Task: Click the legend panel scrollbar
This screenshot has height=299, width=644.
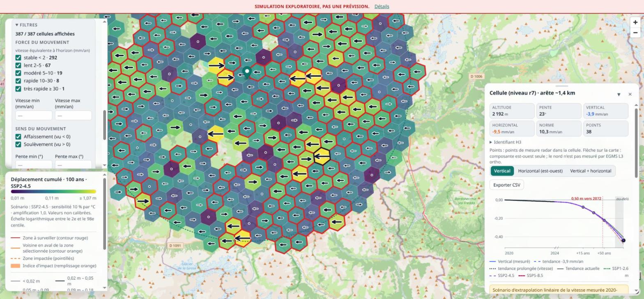Action: (x=104, y=214)
